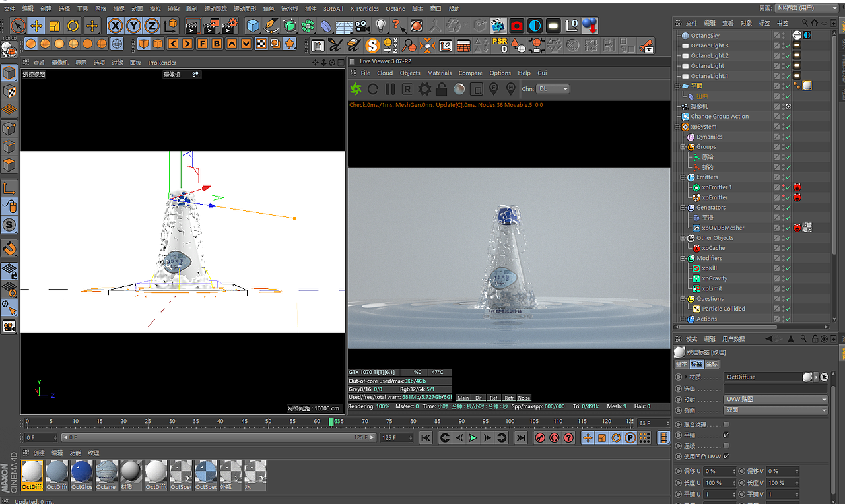This screenshot has width=845, height=504.
Task: Click the green timeline playhead marker
Action: click(x=331, y=422)
